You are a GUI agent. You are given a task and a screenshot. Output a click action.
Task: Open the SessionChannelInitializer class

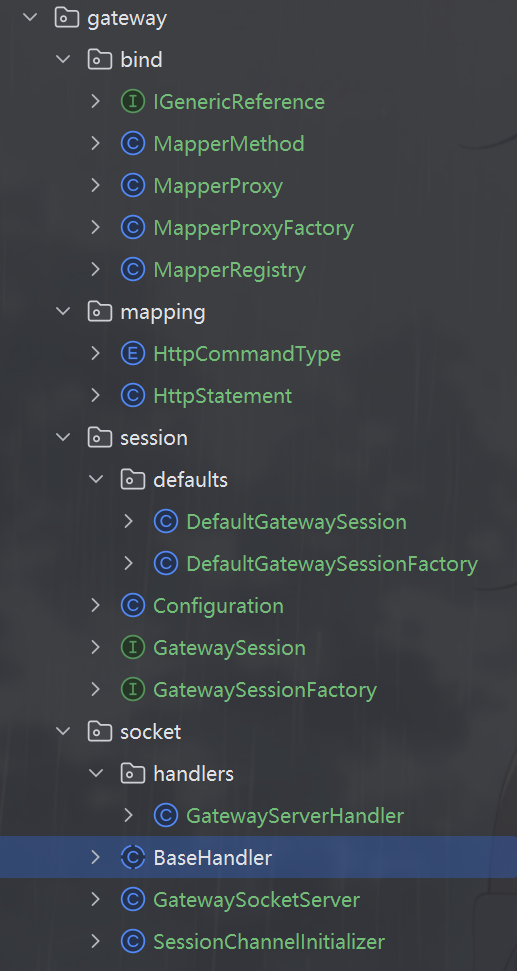tap(269, 942)
